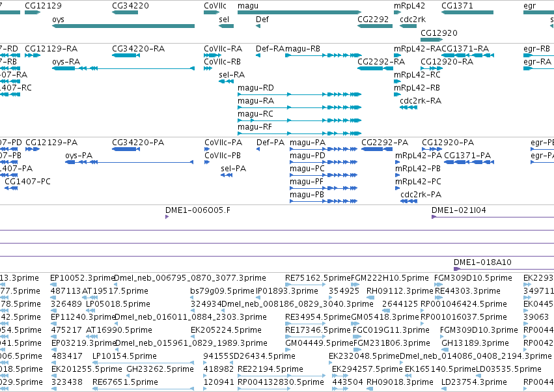554x392 pixels.
Task: Click the cdc2rk-PA protein label
Action: (x=421, y=195)
